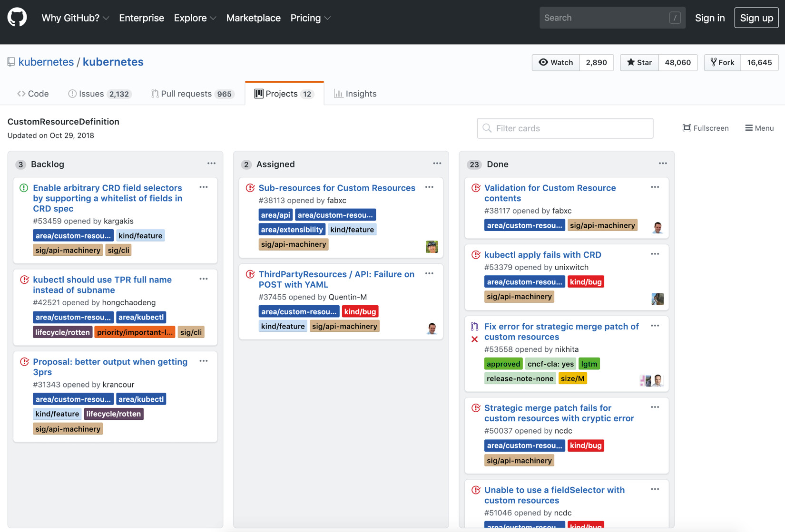The image size is (785, 532).
Task: Open the kubectl apply fails with CRD issue
Action: coord(543,255)
